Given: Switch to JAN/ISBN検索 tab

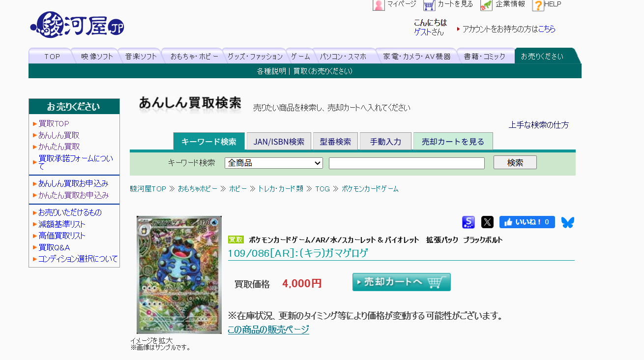Looking at the screenshot, I should coord(279,142).
